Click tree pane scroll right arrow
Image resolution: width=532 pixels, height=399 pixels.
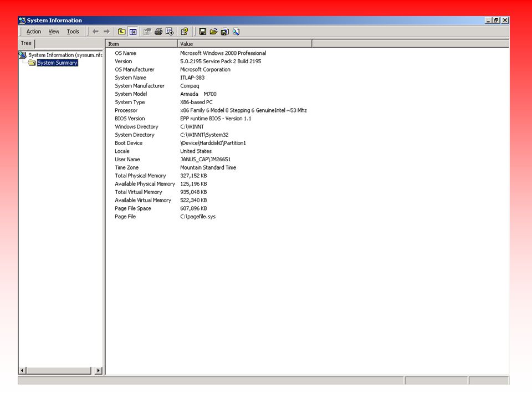click(x=99, y=371)
